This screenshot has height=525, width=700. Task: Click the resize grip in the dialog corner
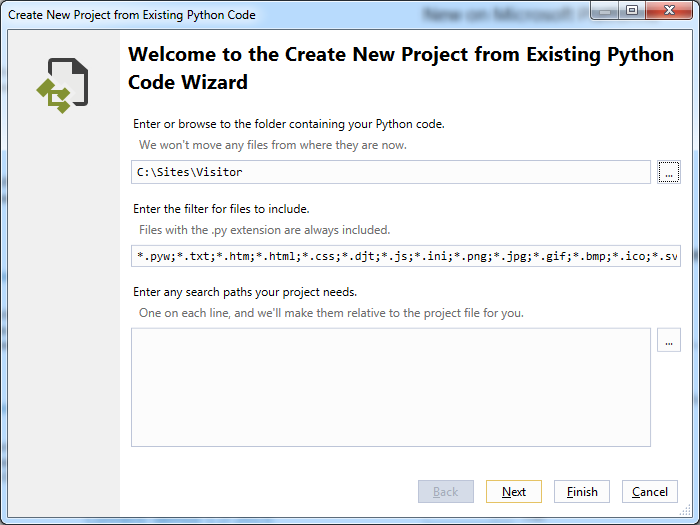click(x=685, y=510)
